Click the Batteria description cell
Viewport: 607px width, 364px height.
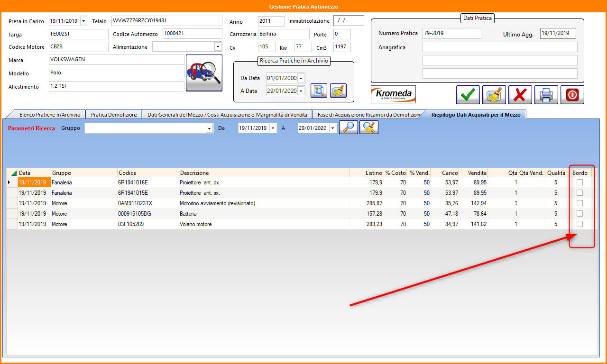[x=264, y=214]
